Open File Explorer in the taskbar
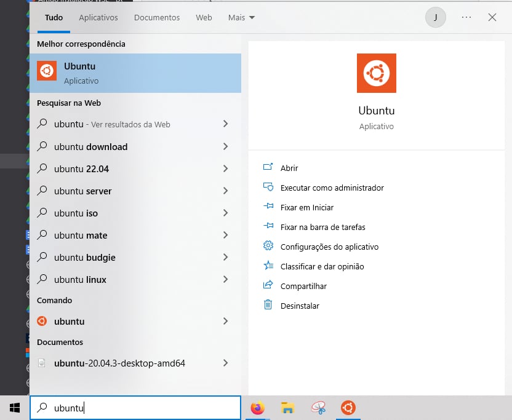 (287, 408)
